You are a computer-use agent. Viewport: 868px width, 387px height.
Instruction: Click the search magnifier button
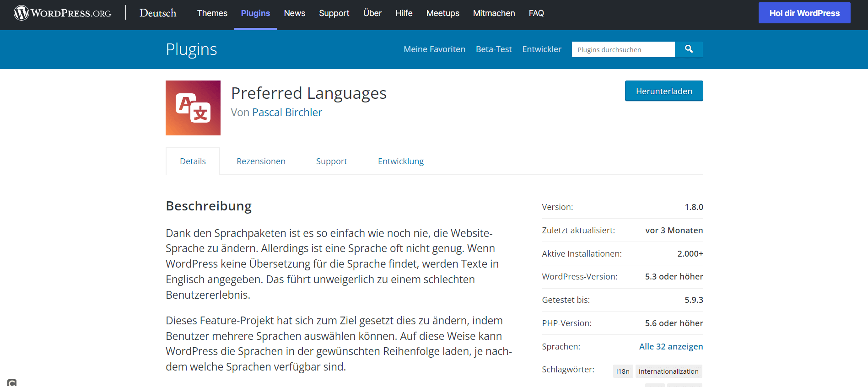[689, 49]
